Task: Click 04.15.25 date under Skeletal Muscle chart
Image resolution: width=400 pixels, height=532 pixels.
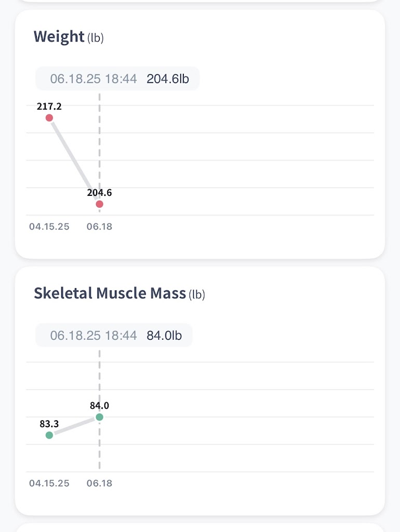Action: click(x=49, y=484)
